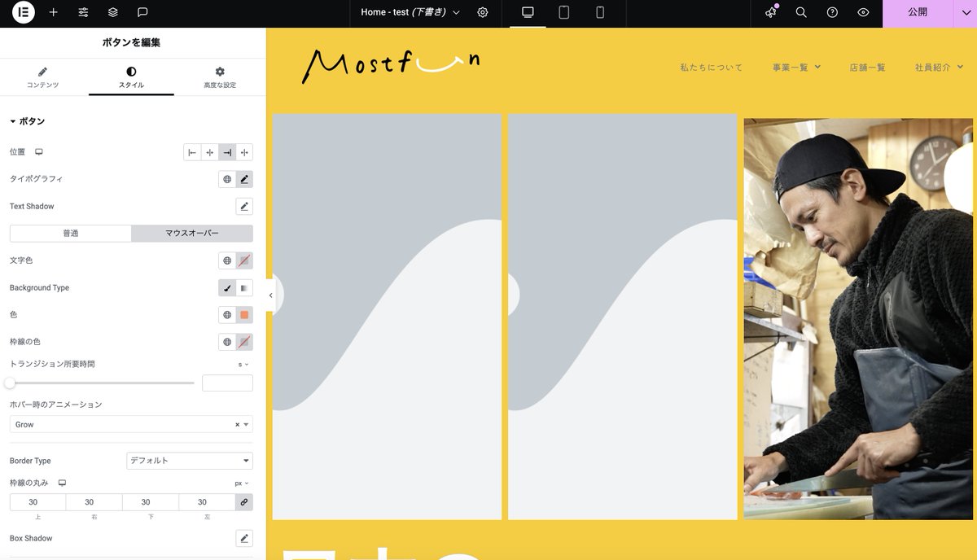Open global color for 色 row
Viewport: 977px width, 560px height.
227,315
